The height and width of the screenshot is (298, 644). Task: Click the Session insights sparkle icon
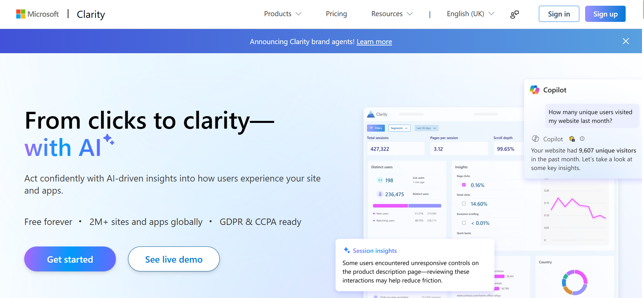347,250
